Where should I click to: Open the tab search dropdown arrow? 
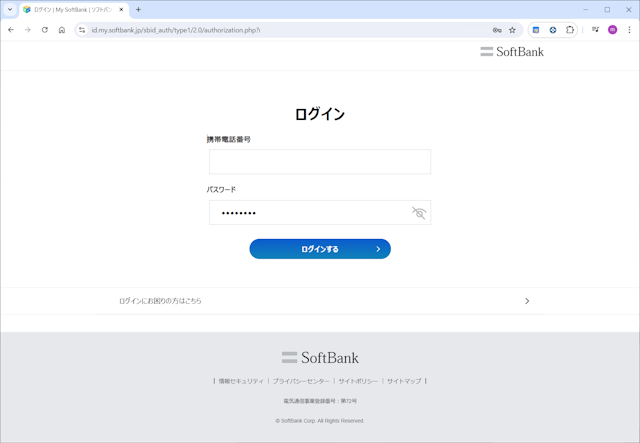point(10,9)
